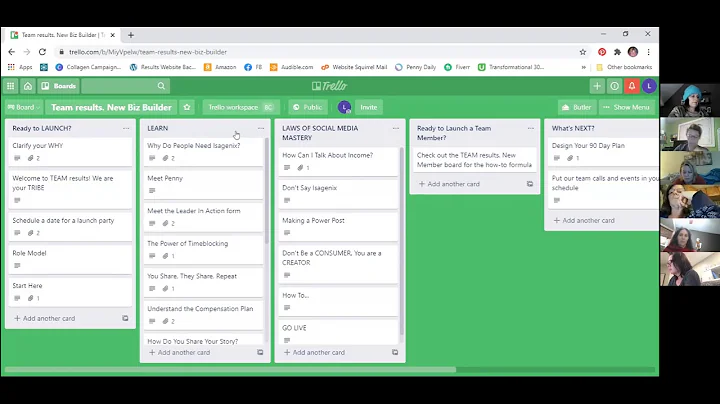Viewport: 720px width, 404px height.
Task: Create card from template in Ready to Launch a Team Member? list
Action: coord(530,184)
